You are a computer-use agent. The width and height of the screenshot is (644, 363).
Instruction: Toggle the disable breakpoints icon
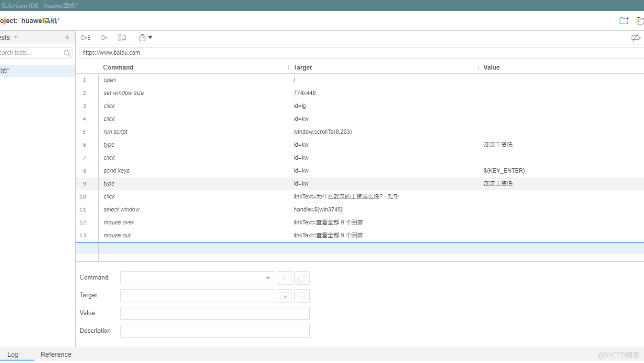point(636,37)
